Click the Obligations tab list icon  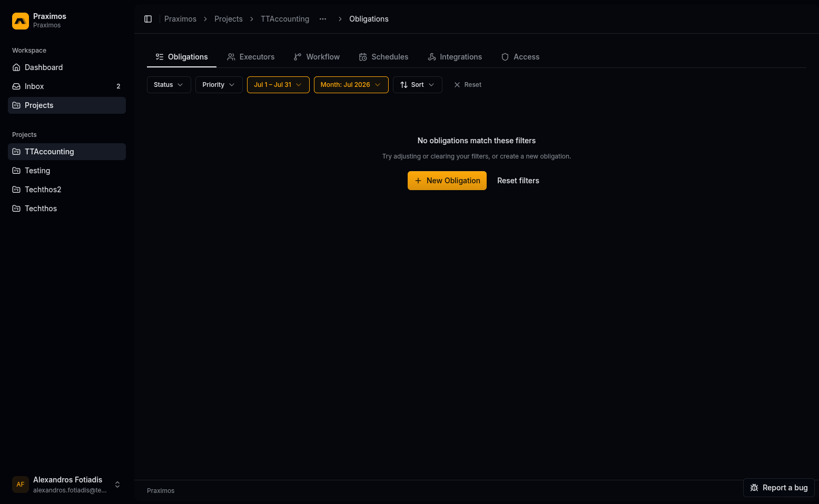pos(160,57)
